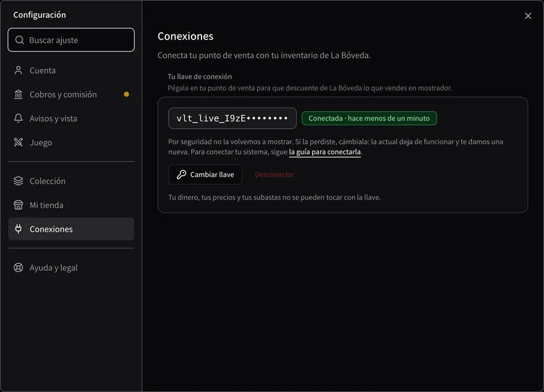
Task: Click the red Desconectar link
Action: coord(274,174)
